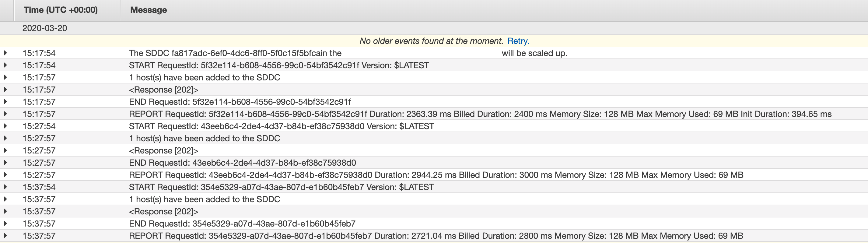Viewport: 868px width, 243px height.
Task: Click the Message column header
Action: [149, 10]
